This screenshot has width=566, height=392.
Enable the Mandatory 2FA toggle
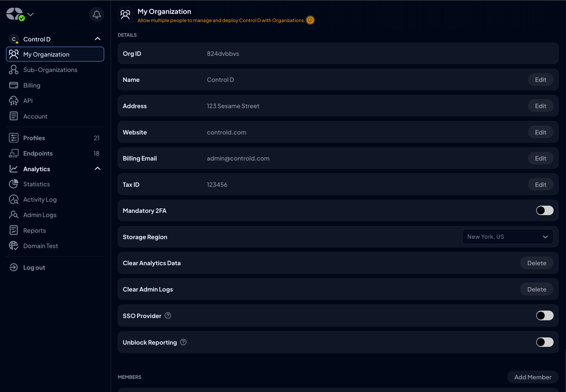(x=544, y=210)
